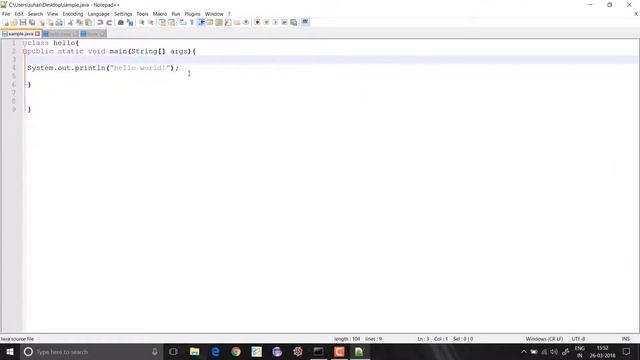This screenshot has height=360, width=640.
Task: Open Google Chrome from the taskbar
Action: pyautogui.click(x=236, y=351)
